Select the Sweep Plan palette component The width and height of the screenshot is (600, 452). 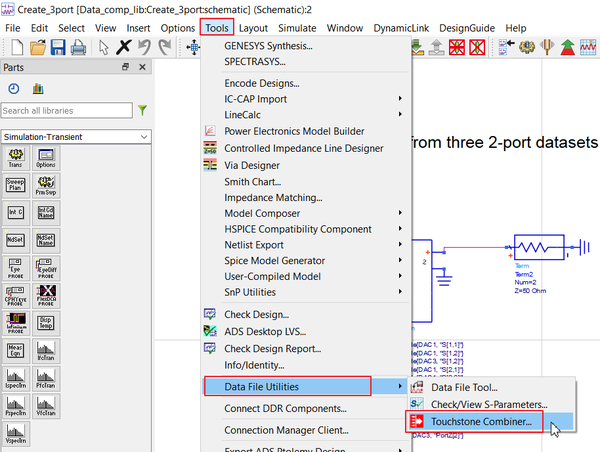[16, 185]
